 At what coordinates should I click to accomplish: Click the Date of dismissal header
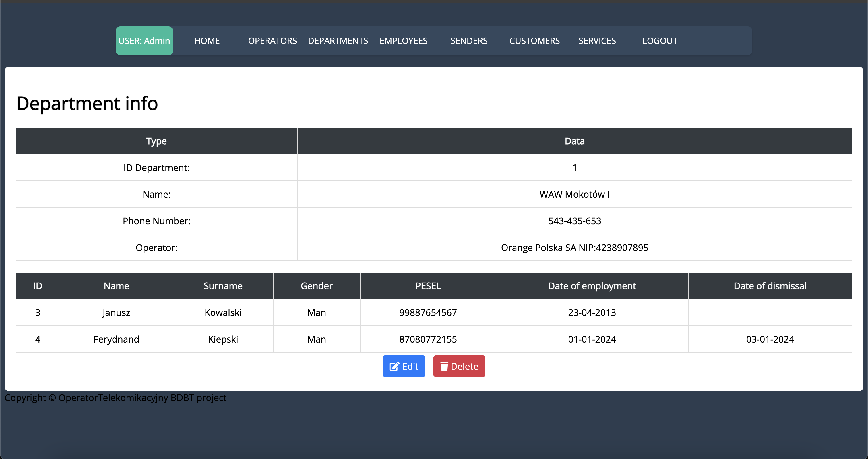pos(770,286)
